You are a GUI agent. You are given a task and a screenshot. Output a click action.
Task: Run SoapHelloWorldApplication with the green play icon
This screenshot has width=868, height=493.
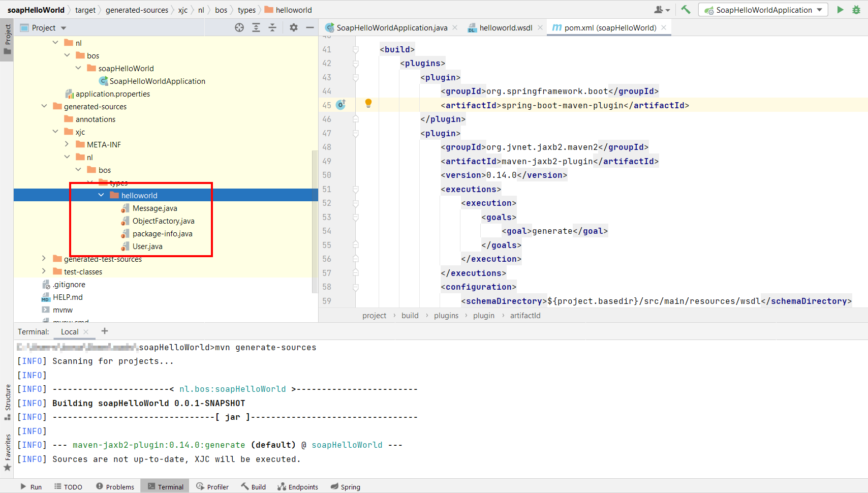click(840, 10)
